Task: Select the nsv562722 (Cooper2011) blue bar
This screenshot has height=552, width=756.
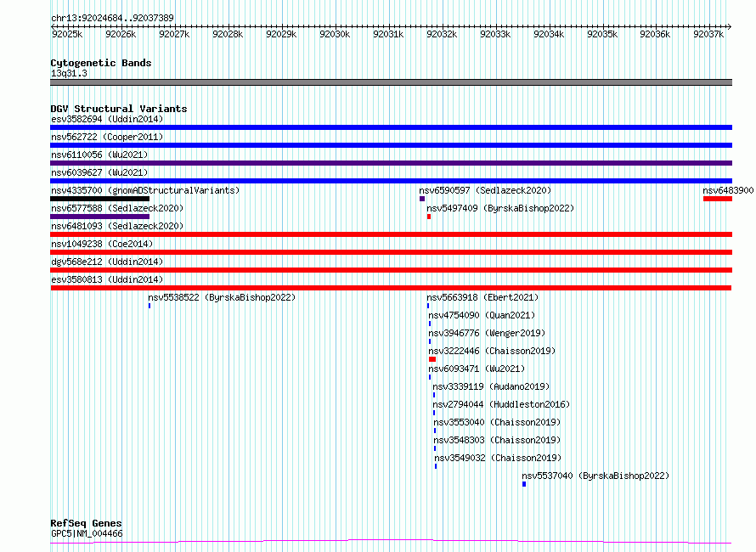Action: (391, 145)
